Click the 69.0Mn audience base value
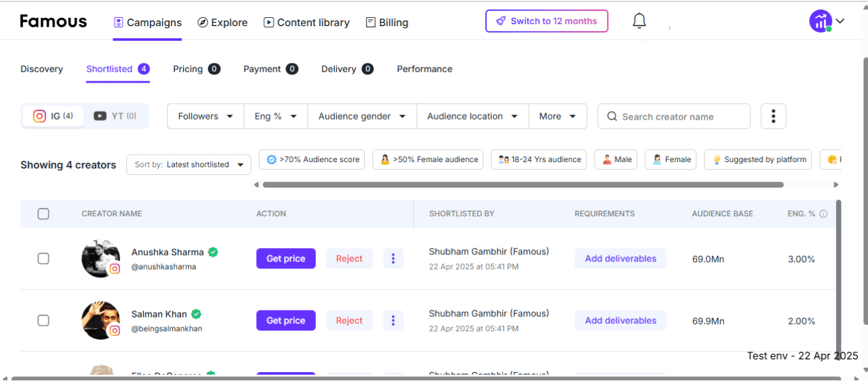 708,259
